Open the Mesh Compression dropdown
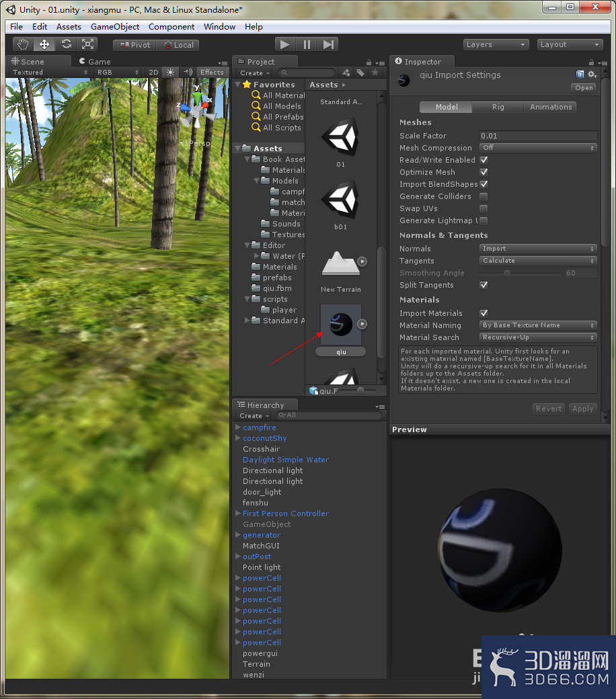The height and width of the screenshot is (699, 616). click(x=537, y=148)
